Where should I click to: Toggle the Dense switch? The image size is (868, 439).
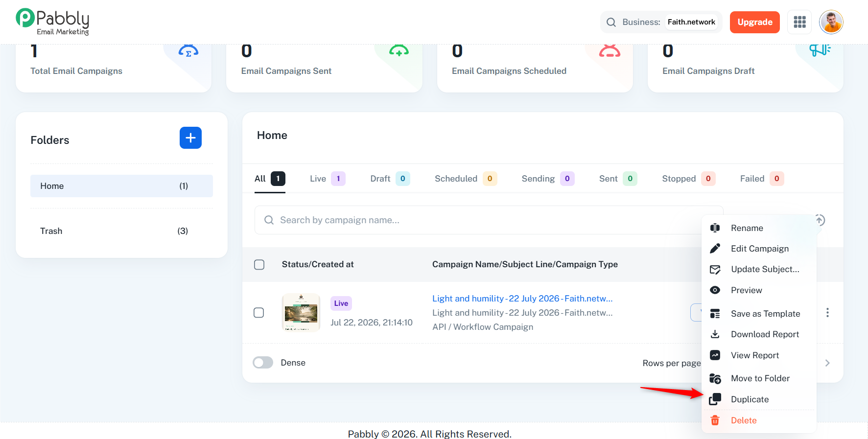(263, 363)
